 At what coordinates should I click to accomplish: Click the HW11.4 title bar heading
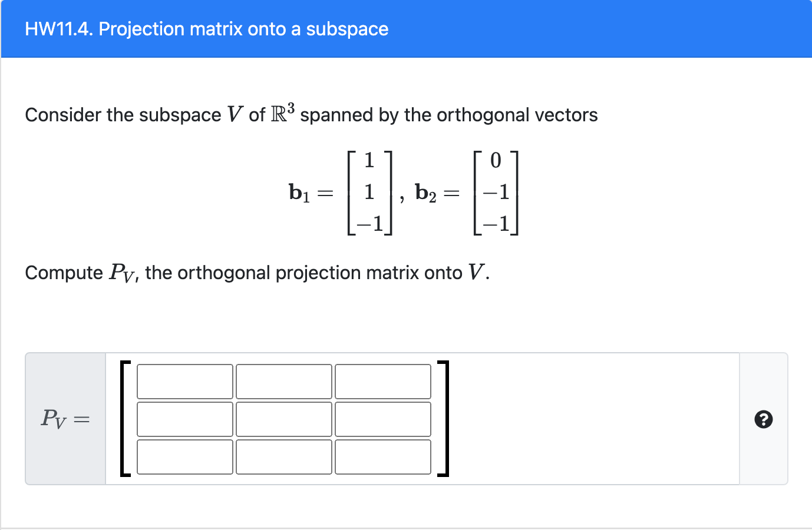click(206, 29)
